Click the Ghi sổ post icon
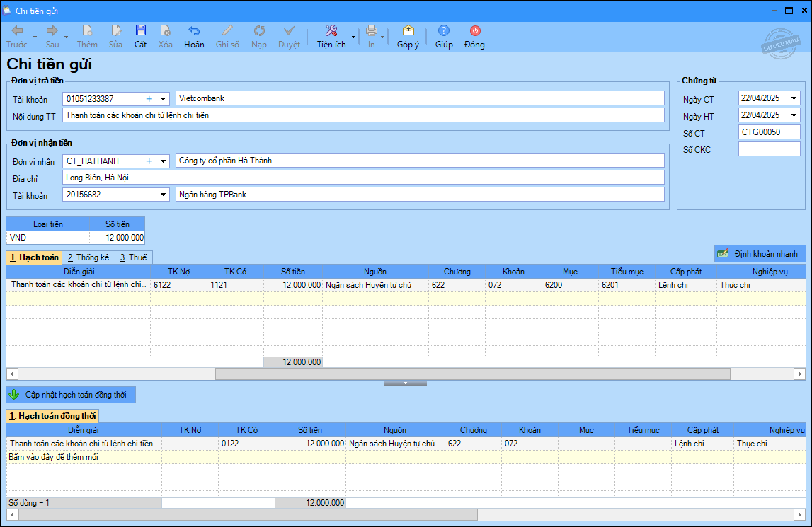812x527 pixels. (x=227, y=37)
